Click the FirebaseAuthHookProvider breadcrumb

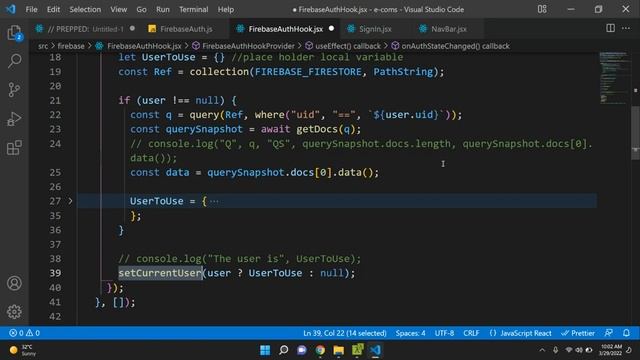click(x=248, y=46)
